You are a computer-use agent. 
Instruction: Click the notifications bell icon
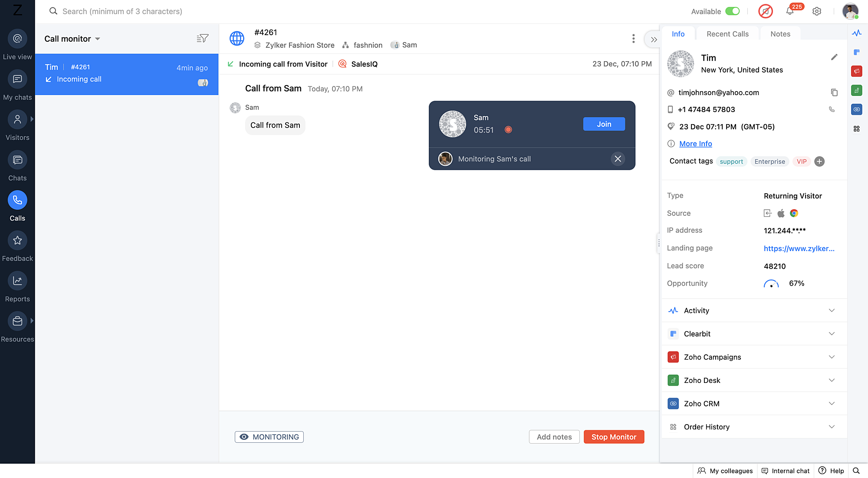pyautogui.click(x=790, y=11)
